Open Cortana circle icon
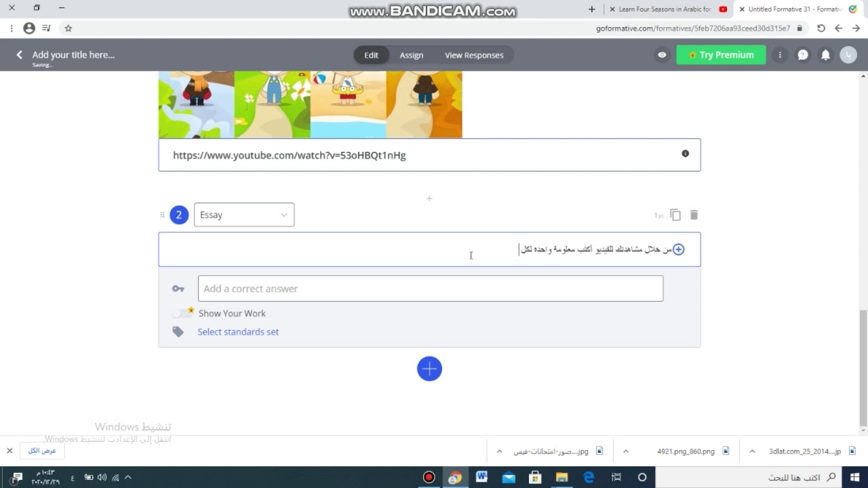Image resolution: width=868 pixels, height=488 pixels. click(642, 477)
